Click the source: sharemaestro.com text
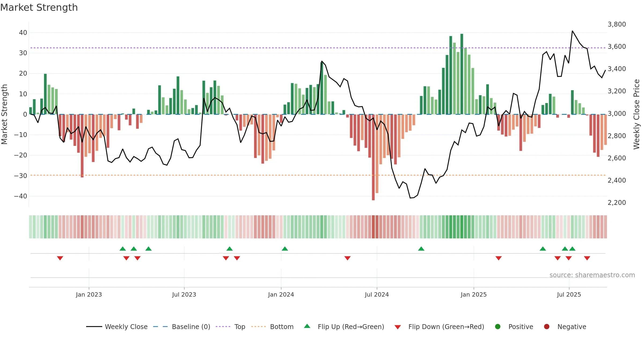 [592, 275]
